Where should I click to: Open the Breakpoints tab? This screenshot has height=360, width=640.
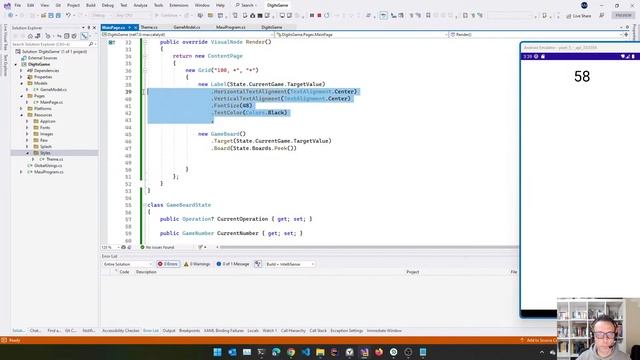tap(189, 331)
